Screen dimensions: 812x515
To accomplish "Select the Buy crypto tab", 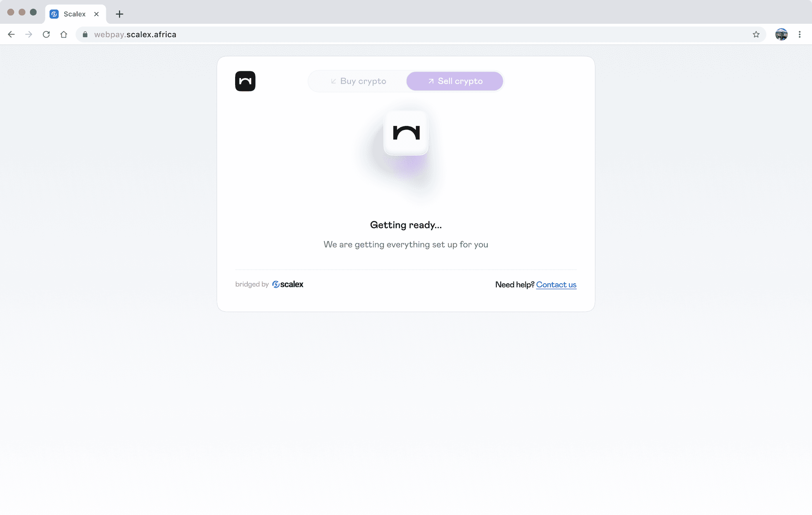I will point(358,81).
